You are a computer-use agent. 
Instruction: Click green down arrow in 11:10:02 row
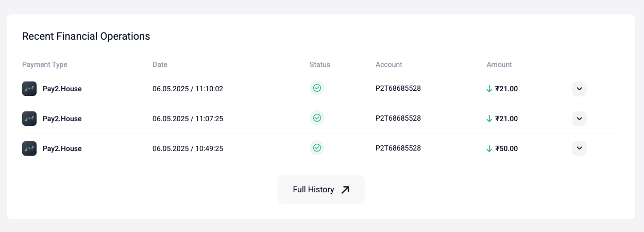[489, 89]
